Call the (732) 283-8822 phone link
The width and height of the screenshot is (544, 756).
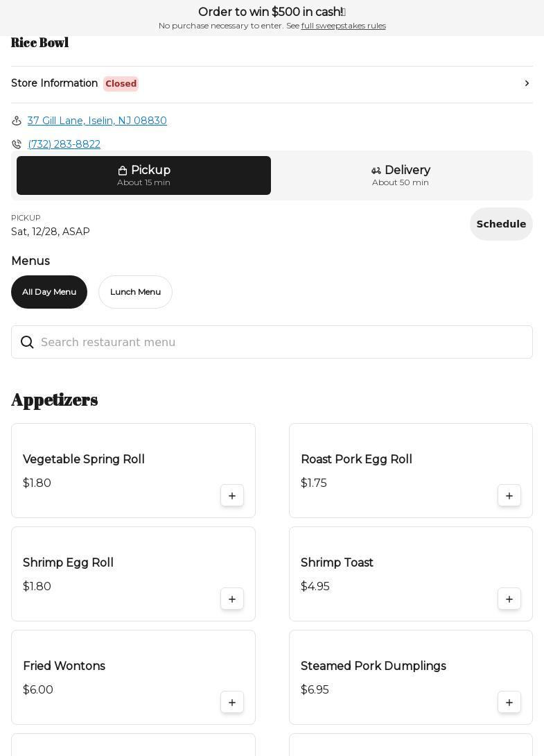(x=64, y=144)
